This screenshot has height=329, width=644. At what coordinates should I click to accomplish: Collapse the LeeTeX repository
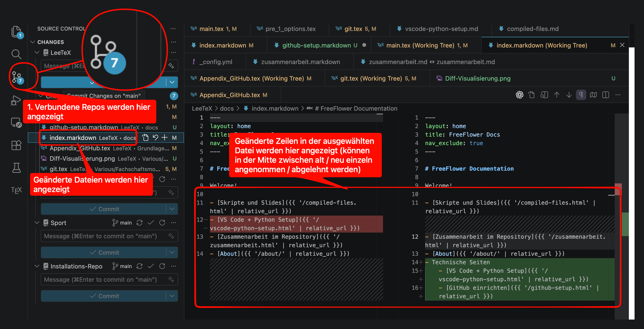37,52
